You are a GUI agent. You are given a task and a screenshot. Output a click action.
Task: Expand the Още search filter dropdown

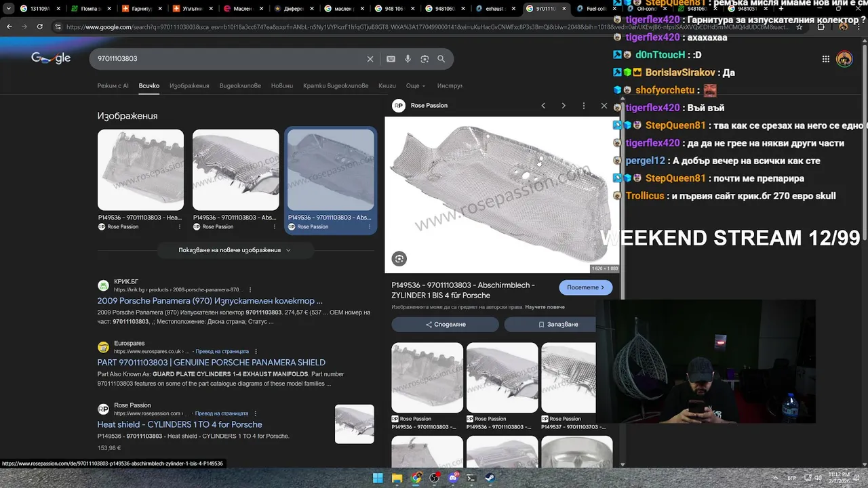point(416,86)
